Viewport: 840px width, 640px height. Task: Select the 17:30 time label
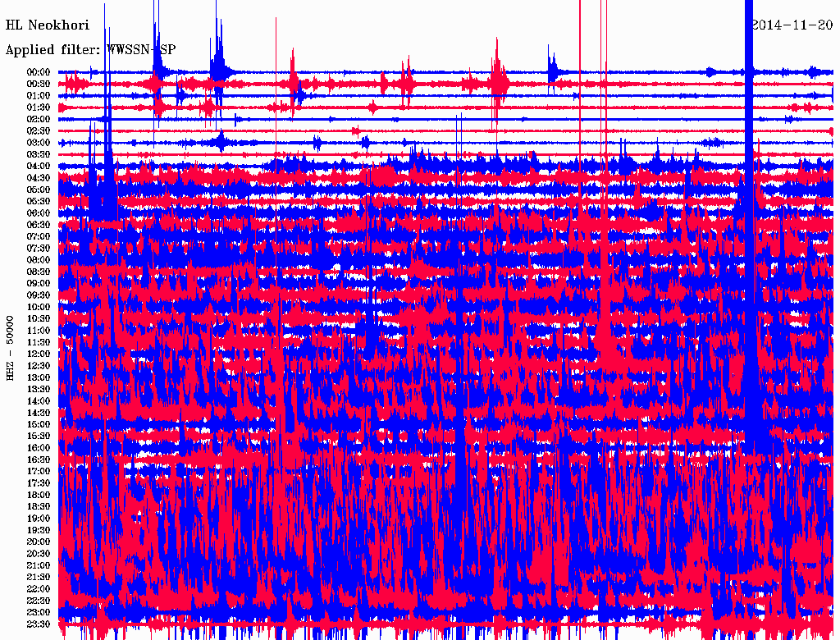[x=38, y=483]
